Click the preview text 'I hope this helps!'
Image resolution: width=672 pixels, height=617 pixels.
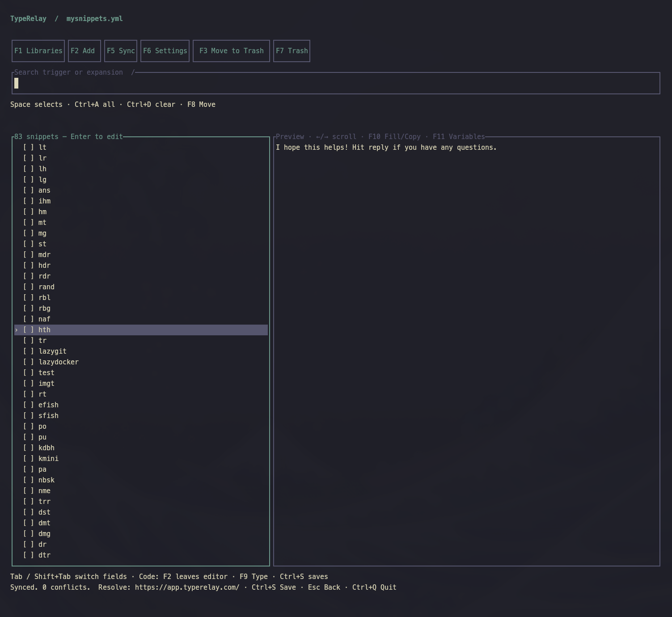click(312, 148)
